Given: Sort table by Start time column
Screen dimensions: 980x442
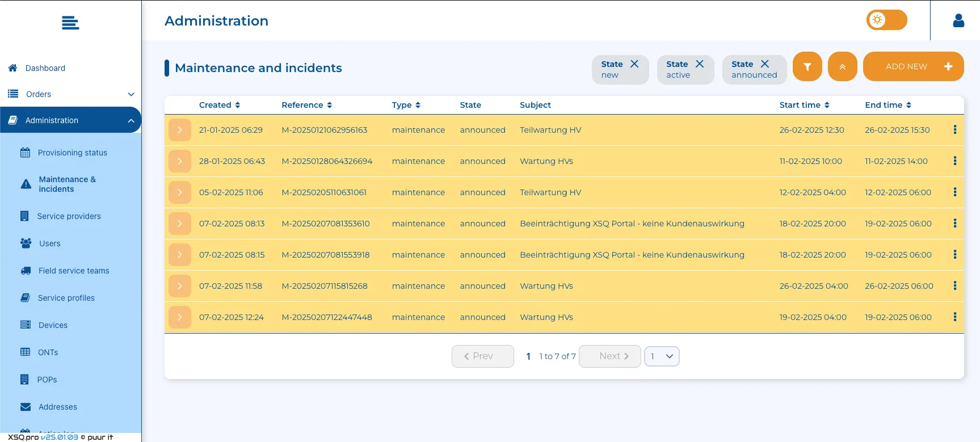Looking at the screenshot, I should pos(805,105).
